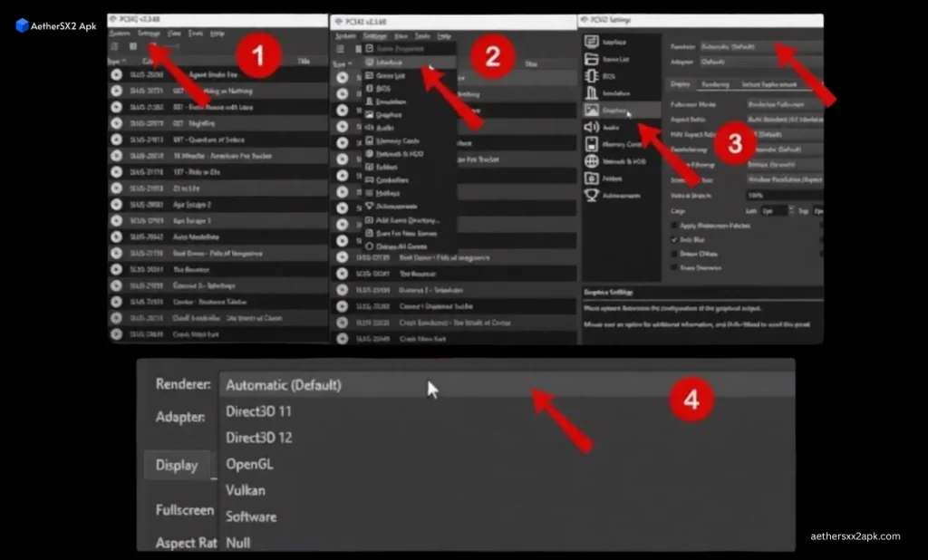Click list view icon in step 2 window toolbar

[x=341, y=49]
